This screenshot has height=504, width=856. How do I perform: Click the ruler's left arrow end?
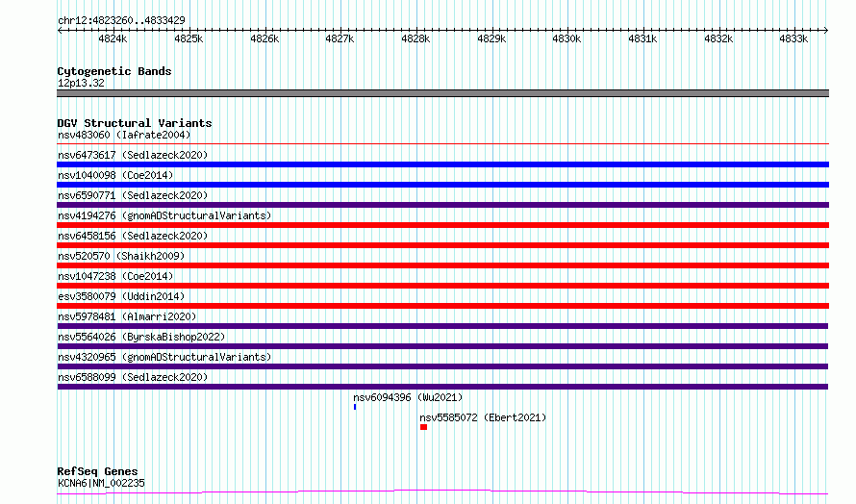(60, 30)
